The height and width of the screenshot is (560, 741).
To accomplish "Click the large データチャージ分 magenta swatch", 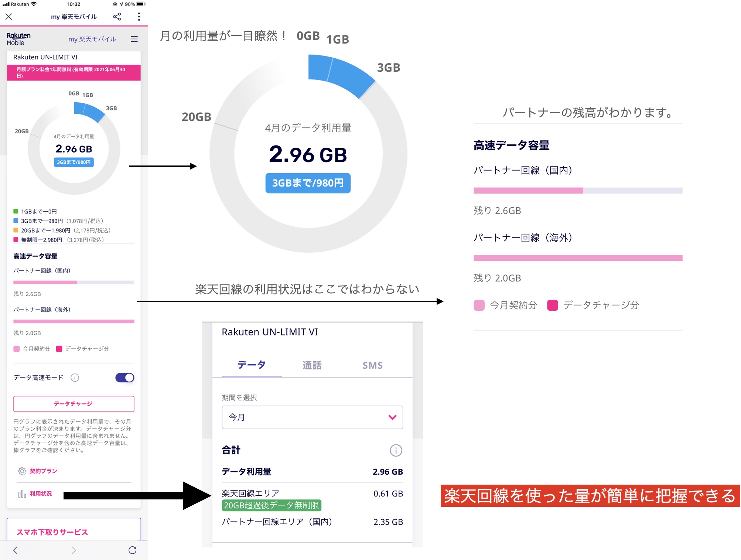I will click(x=553, y=305).
